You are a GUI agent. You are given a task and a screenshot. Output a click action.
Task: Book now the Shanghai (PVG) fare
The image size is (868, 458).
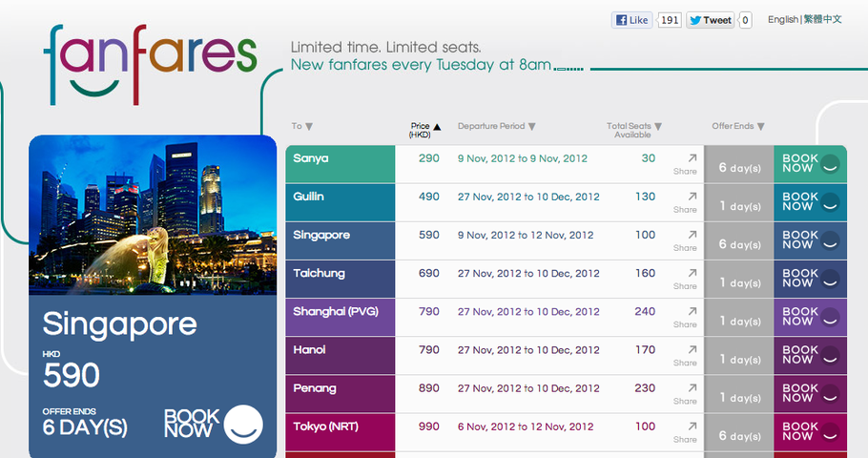811,318
